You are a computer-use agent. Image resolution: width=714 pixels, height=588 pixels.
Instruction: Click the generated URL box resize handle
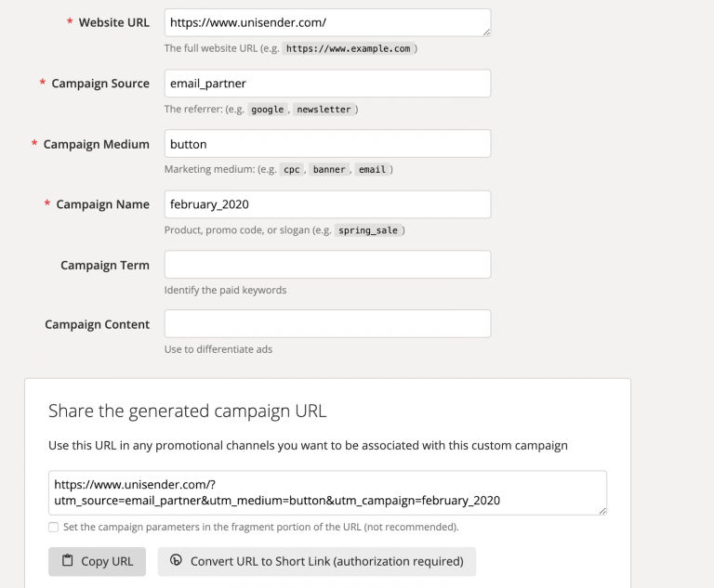click(602, 511)
